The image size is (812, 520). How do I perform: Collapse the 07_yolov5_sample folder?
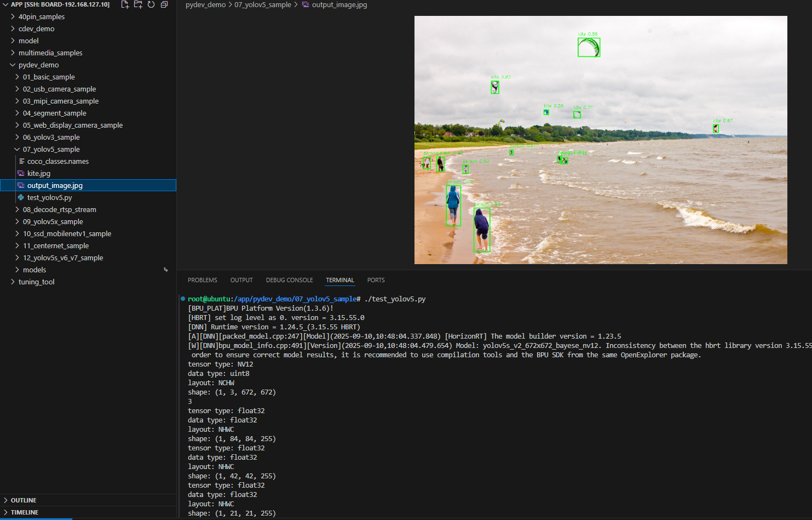pos(18,149)
